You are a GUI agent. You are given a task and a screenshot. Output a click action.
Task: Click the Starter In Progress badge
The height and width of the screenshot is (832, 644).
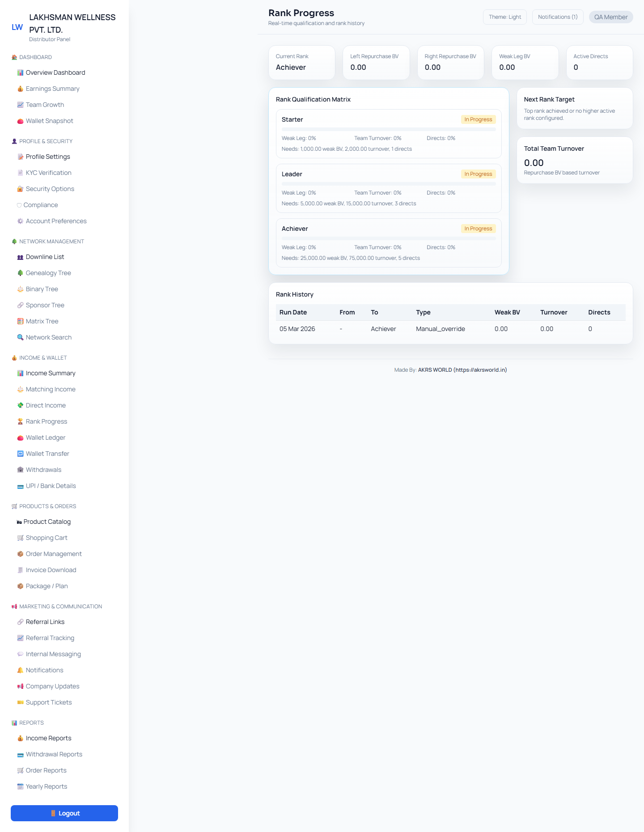(478, 119)
